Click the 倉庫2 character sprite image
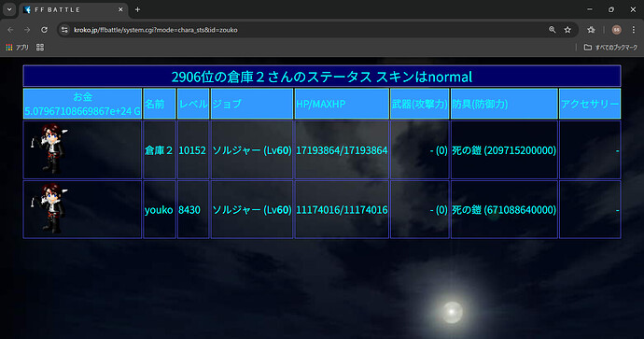 click(x=49, y=149)
